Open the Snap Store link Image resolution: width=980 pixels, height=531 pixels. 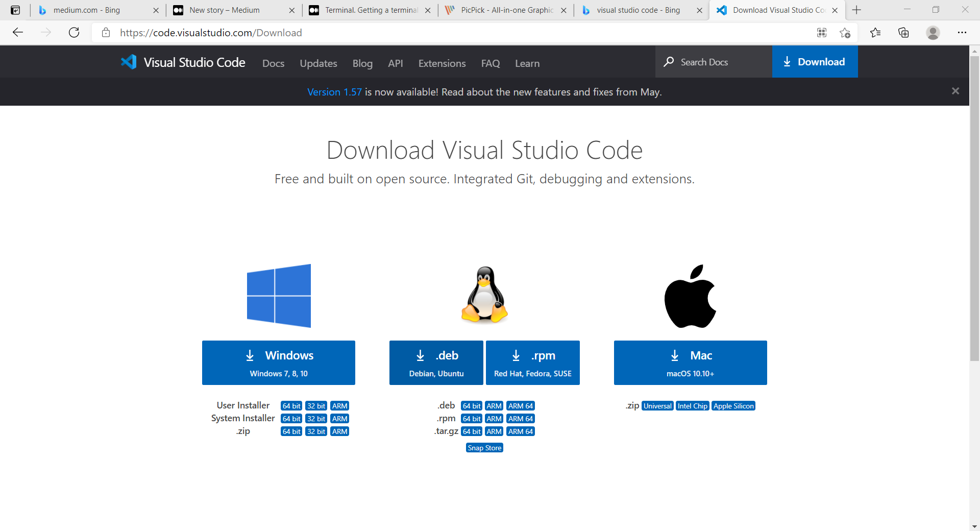coord(484,448)
